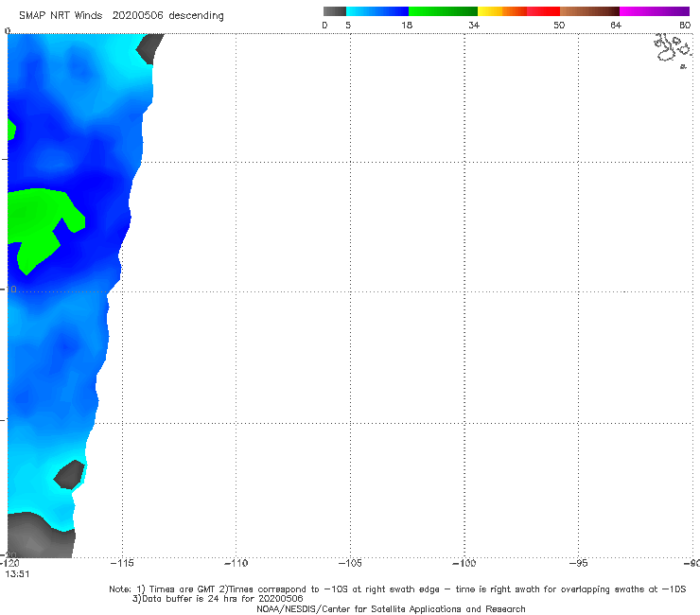The height and width of the screenshot is (615, 700).
Task: Click the note 'Data buffer is 24 hrs for 20200506'
Action: (218, 599)
